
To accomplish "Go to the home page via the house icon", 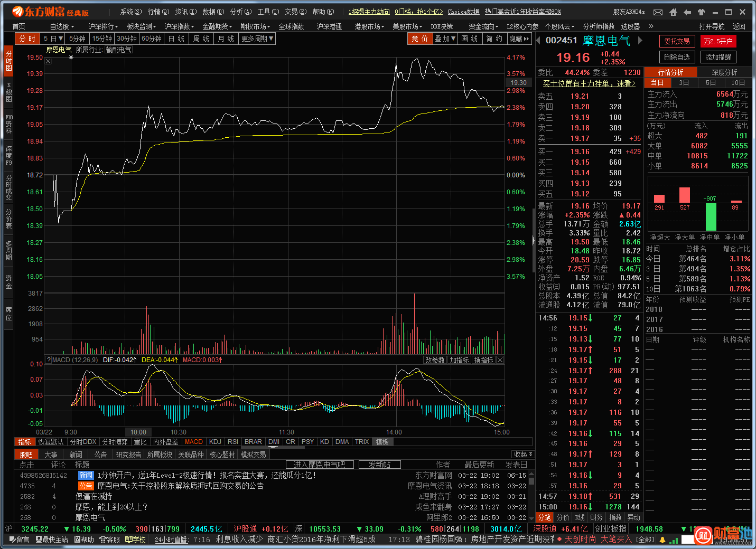I will coord(673,12).
